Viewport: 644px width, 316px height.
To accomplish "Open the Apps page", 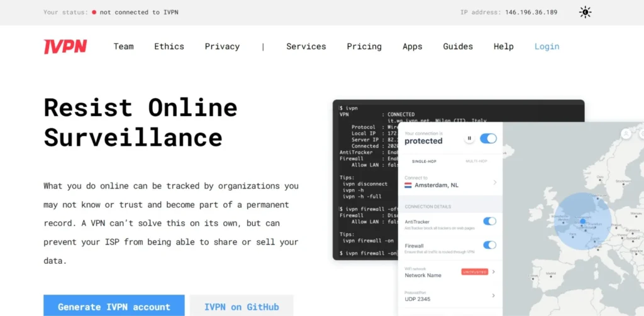I will point(413,46).
